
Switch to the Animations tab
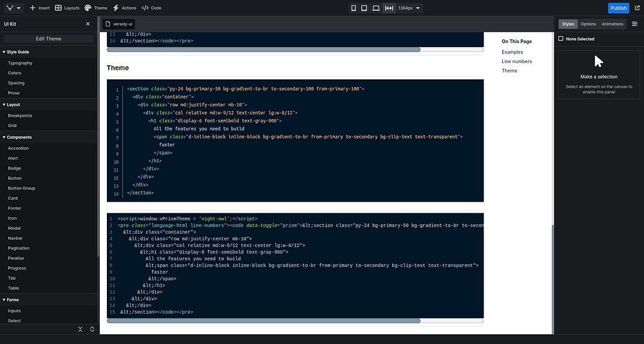612,24
